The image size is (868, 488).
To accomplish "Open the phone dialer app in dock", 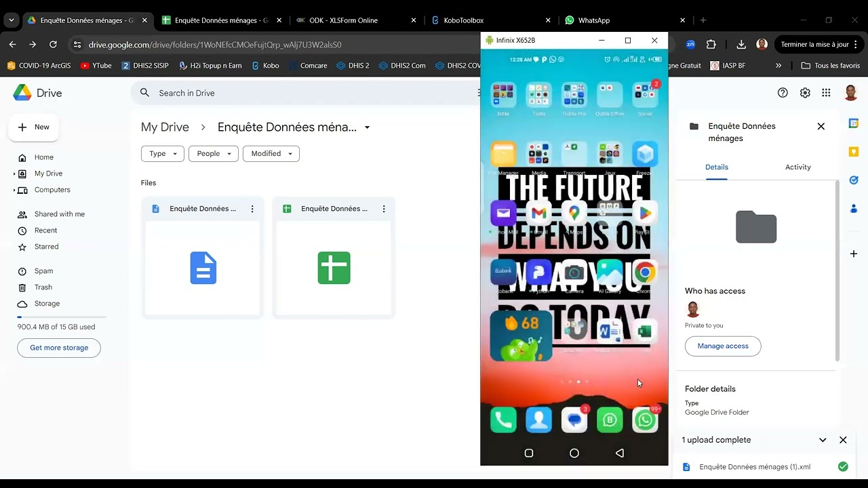I will (x=503, y=420).
